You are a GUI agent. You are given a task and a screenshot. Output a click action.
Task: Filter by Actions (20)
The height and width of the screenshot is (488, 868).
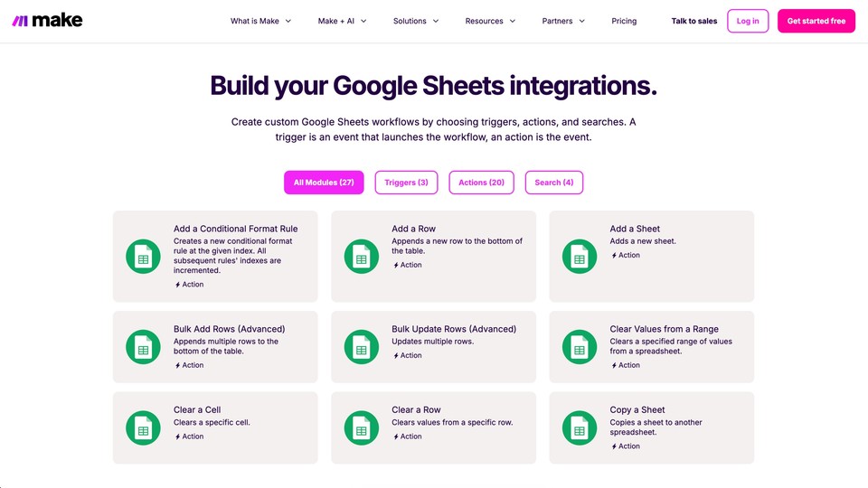[x=482, y=183]
